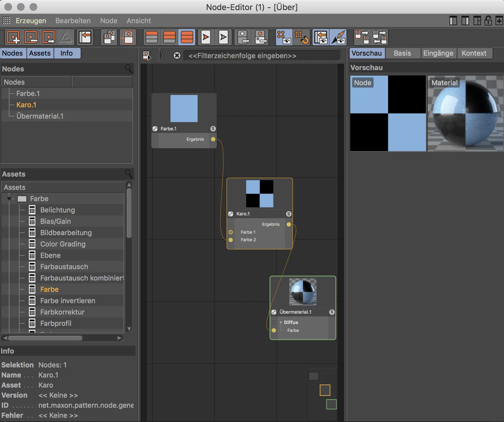504x422 pixels.
Task: Click the gray node alignment icon
Action: tap(243, 37)
